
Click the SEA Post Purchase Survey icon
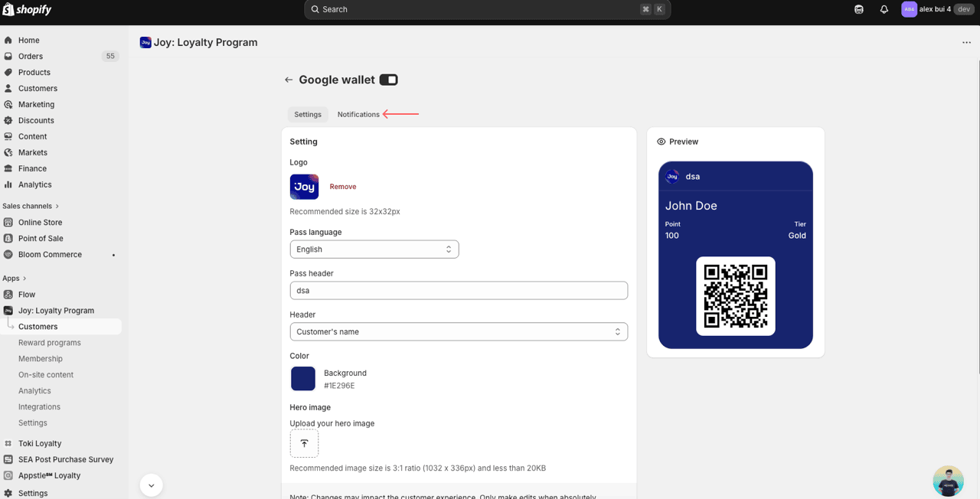pyautogui.click(x=8, y=460)
